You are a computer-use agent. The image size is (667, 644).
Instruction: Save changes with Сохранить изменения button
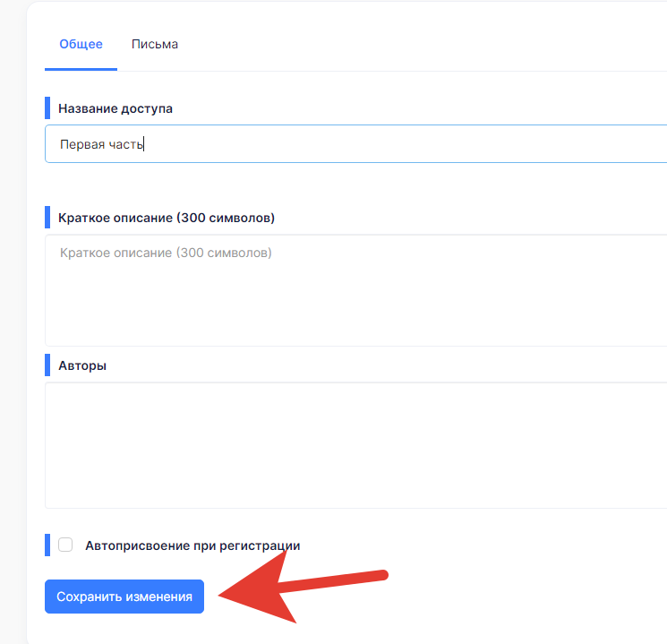[x=124, y=597]
